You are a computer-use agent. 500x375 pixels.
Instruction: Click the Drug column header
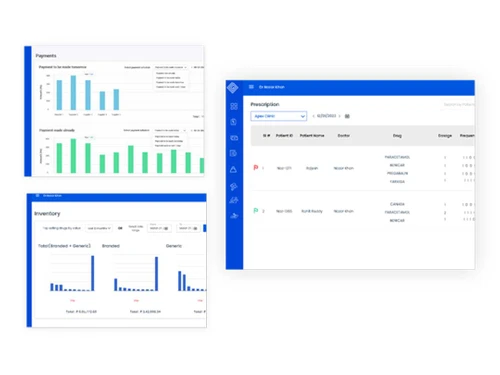click(x=397, y=136)
